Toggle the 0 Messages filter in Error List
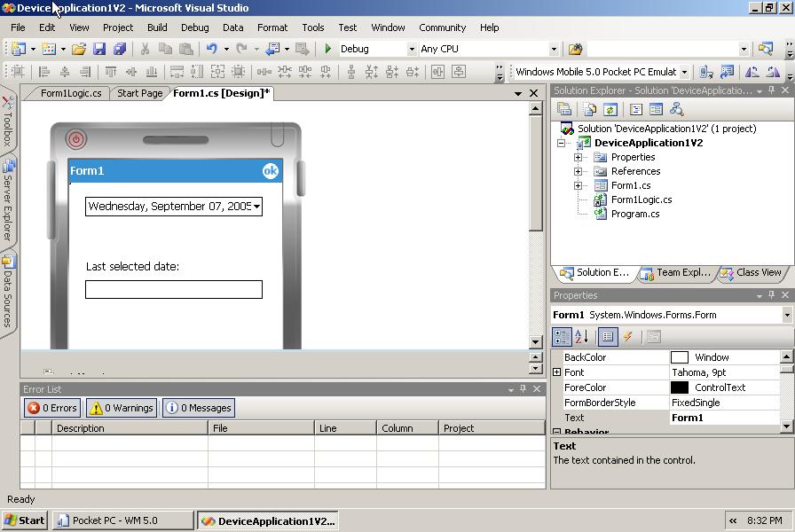 tap(198, 407)
